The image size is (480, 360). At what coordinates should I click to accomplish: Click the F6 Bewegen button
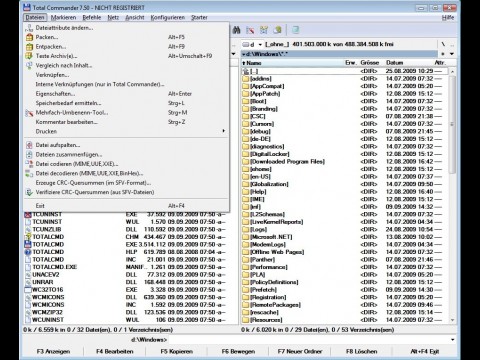238,351
